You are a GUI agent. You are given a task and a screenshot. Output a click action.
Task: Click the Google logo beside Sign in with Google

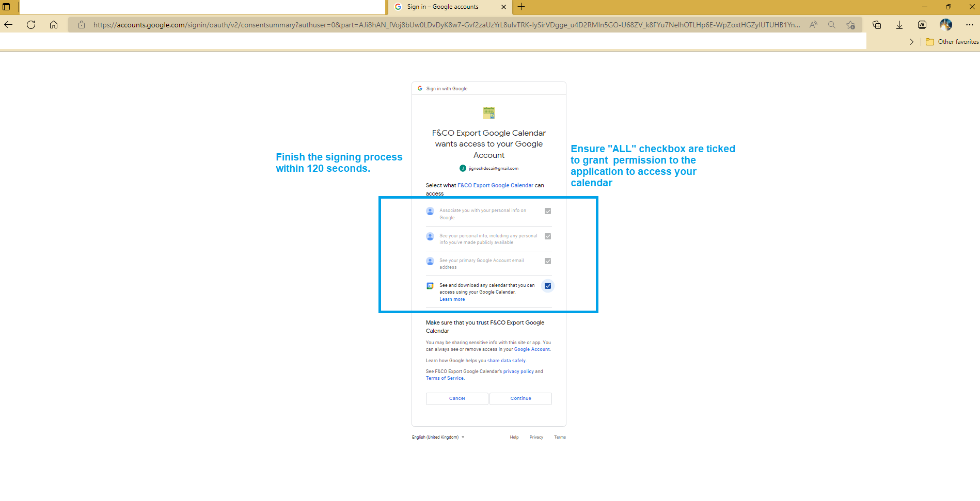pyautogui.click(x=420, y=89)
